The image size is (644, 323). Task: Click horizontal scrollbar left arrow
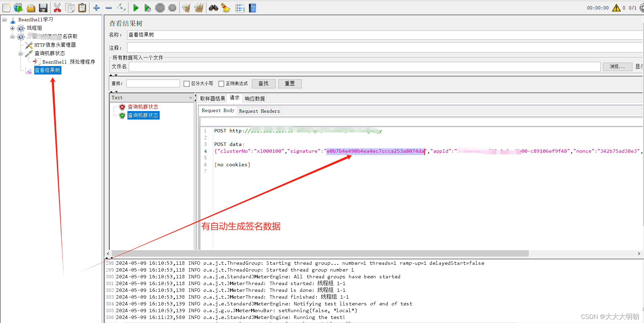(108, 254)
